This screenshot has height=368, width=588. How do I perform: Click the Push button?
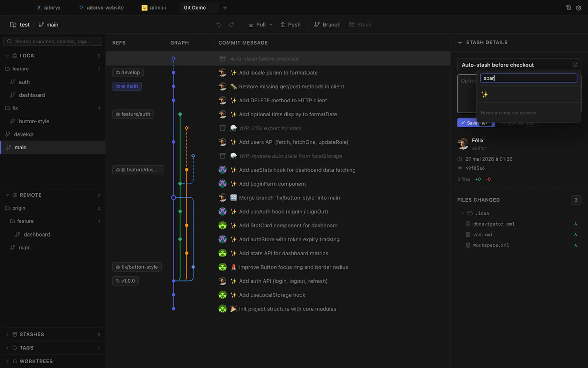290,25
